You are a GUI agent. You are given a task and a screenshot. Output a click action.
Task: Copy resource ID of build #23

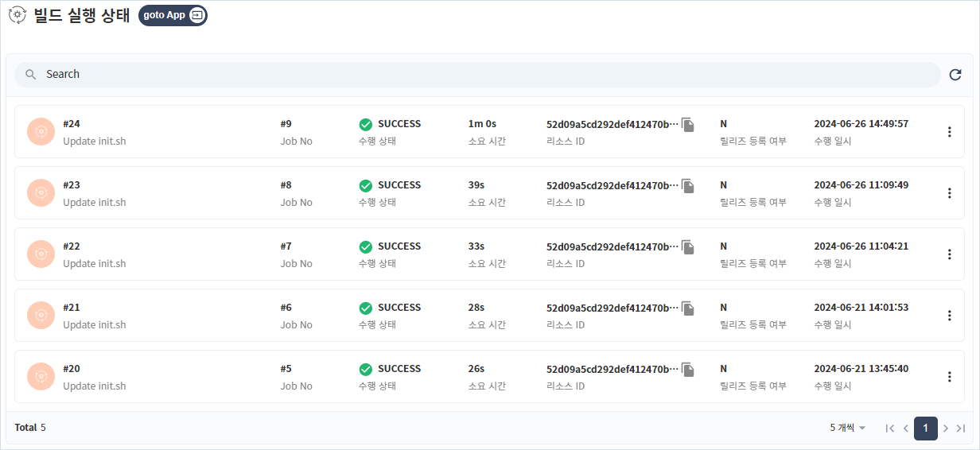click(x=688, y=186)
